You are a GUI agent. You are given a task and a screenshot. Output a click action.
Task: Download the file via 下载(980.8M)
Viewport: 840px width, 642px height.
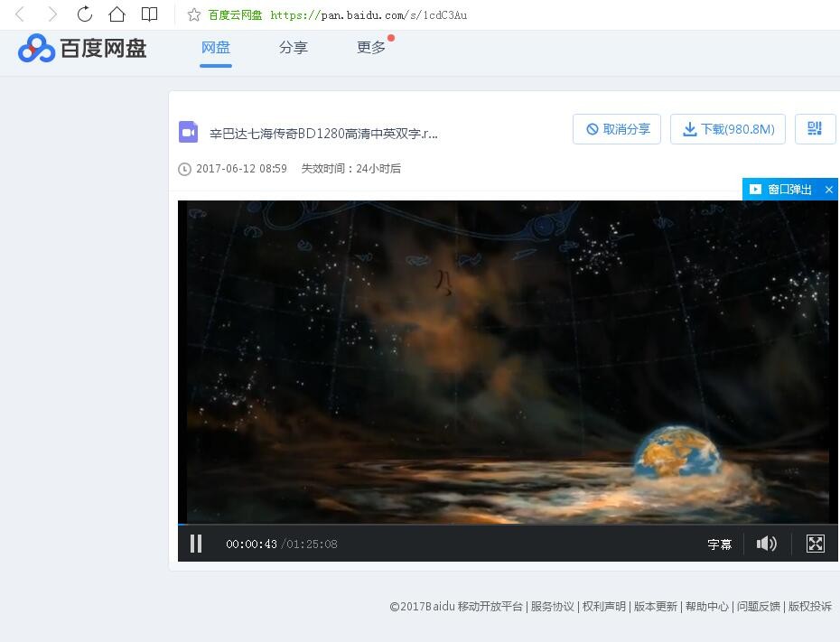click(x=727, y=129)
